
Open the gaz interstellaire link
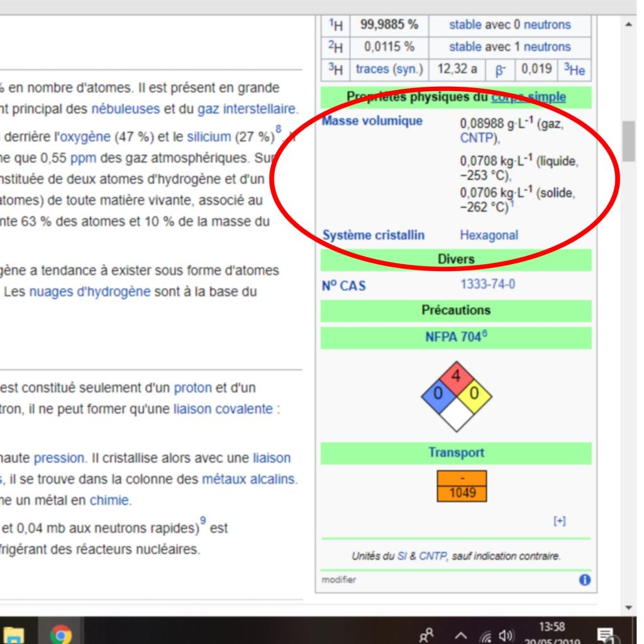(x=247, y=109)
